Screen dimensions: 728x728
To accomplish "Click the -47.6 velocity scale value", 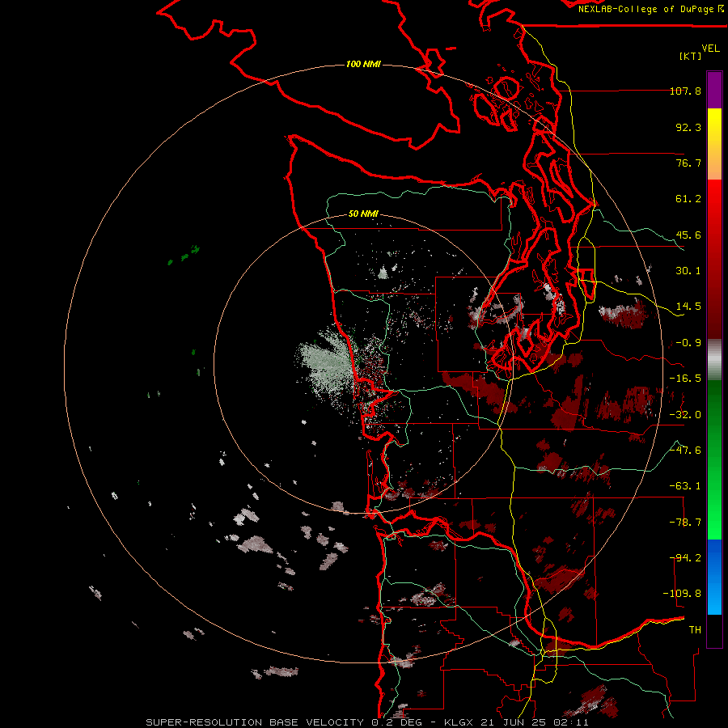I will (x=685, y=451).
